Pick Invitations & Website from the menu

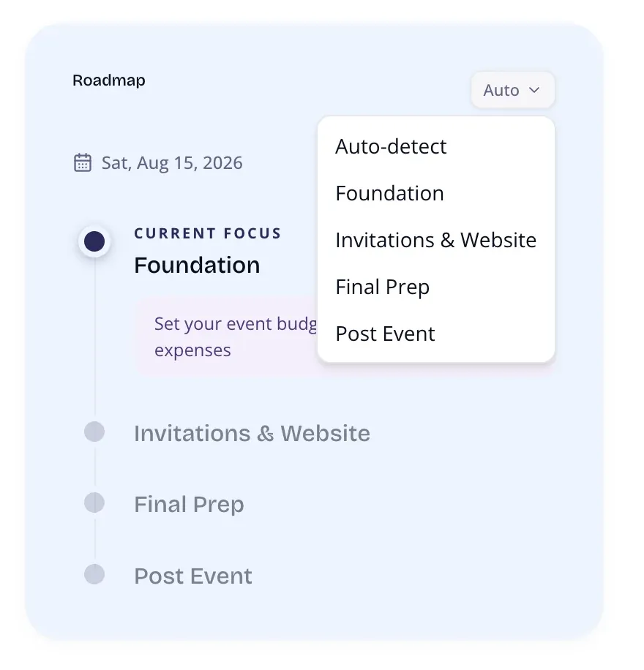point(435,240)
